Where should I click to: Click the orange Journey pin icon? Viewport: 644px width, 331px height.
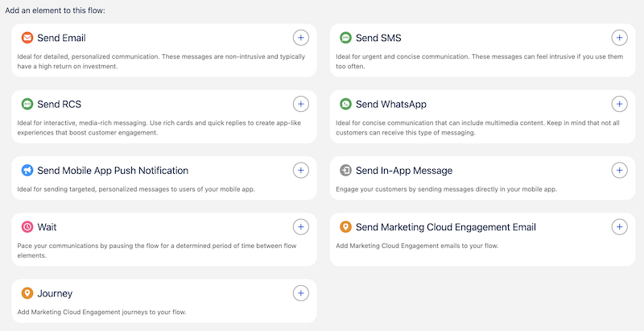tap(27, 293)
